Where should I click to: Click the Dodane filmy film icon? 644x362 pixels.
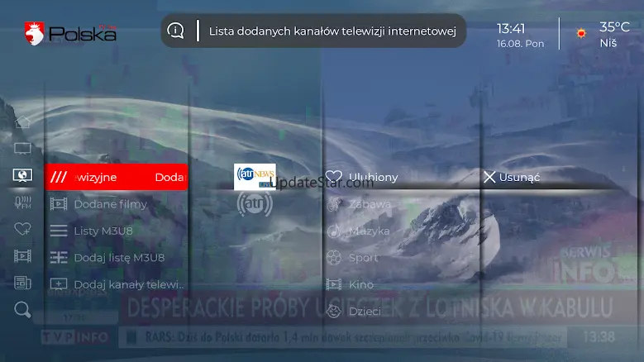59,204
